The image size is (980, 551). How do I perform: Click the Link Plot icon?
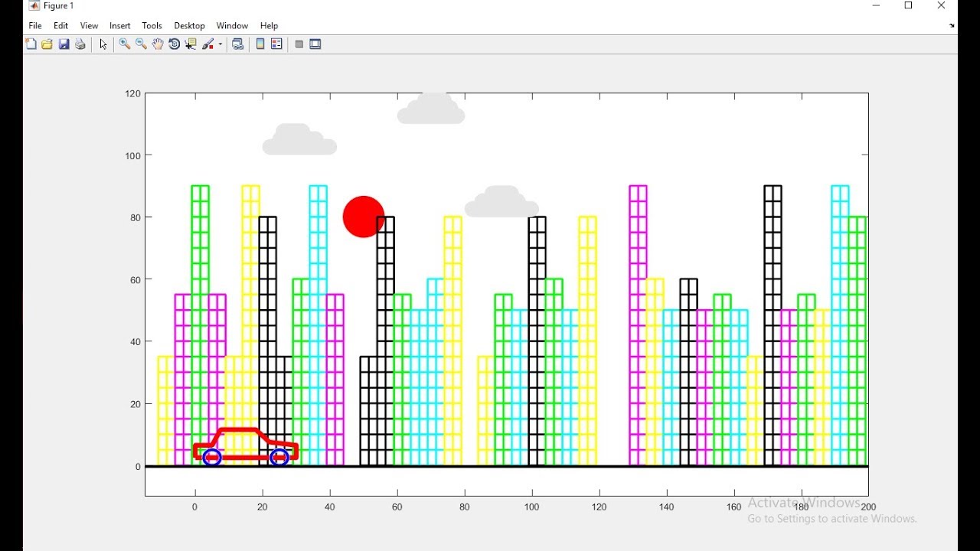[x=238, y=44]
